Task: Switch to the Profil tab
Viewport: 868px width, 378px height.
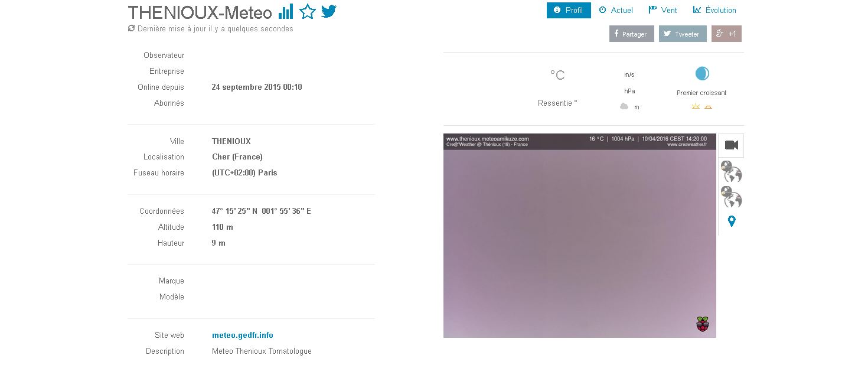Action: coord(569,10)
